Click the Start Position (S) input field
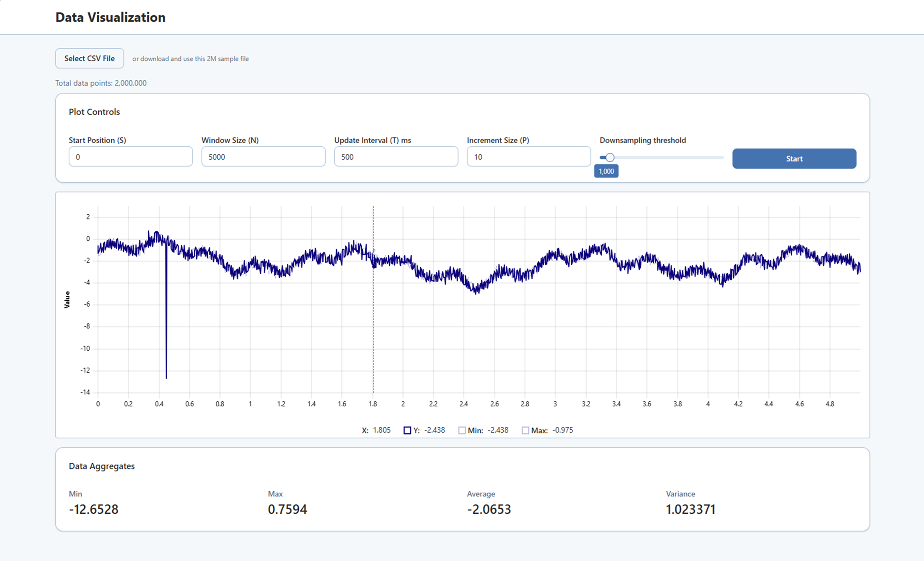This screenshot has width=924, height=561. pos(130,157)
